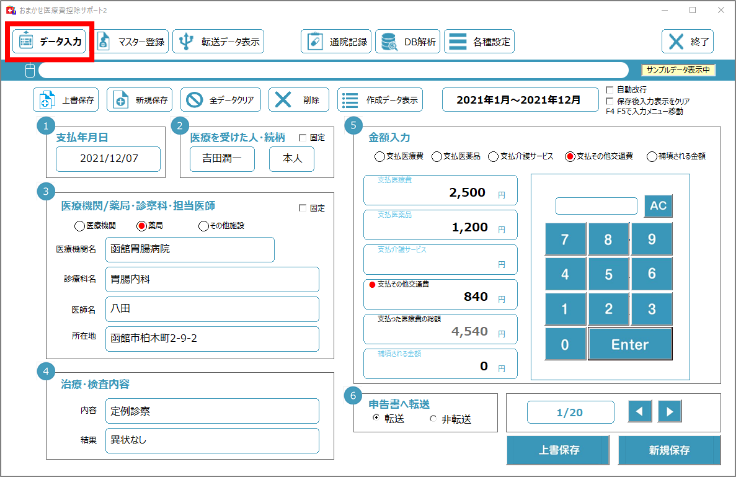Image resolution: width=736 pixels, height=477 pixels.
Task: Go to the next record with right arrow
Action: pos(669,411)
